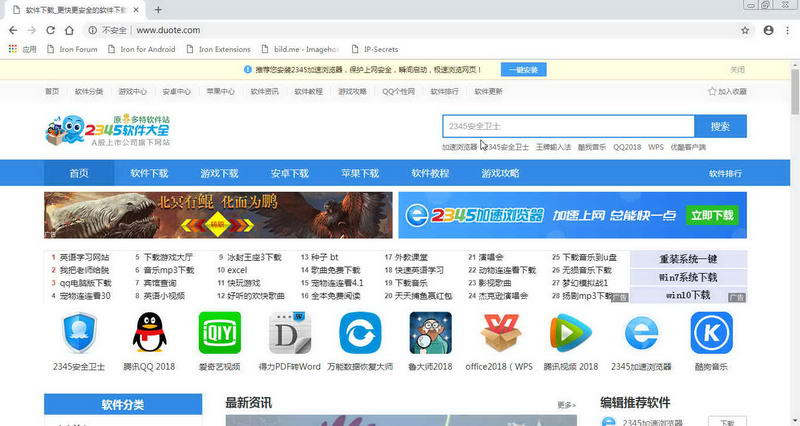Click the 2345软件大全 site logo
The image size is (800, 426).
pos(108,130)
